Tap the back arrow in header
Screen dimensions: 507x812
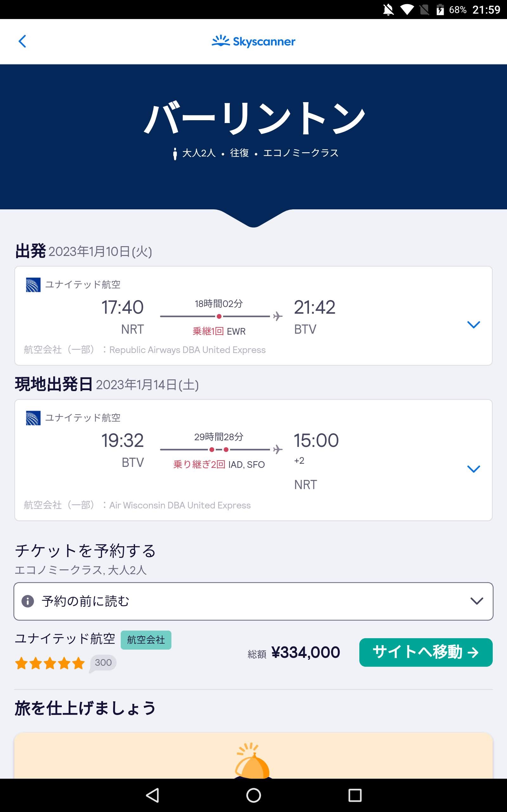tap(22, 42)
